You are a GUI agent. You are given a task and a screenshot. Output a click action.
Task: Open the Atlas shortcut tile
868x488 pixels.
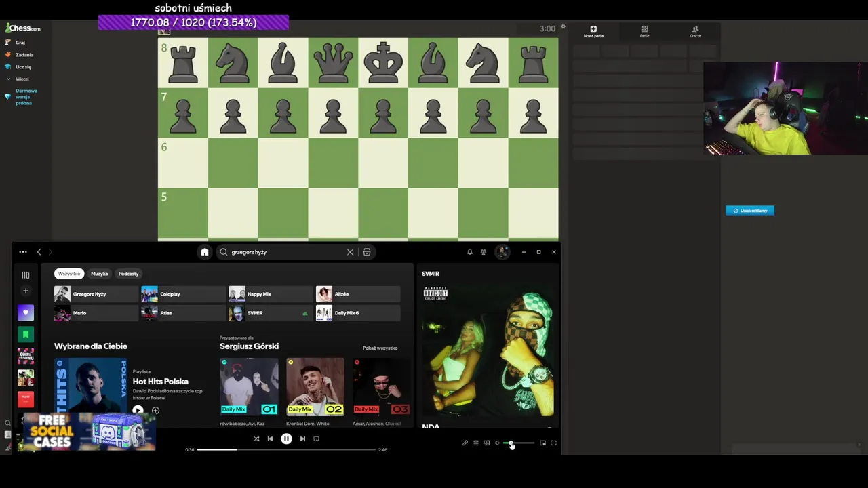point(183,313)
